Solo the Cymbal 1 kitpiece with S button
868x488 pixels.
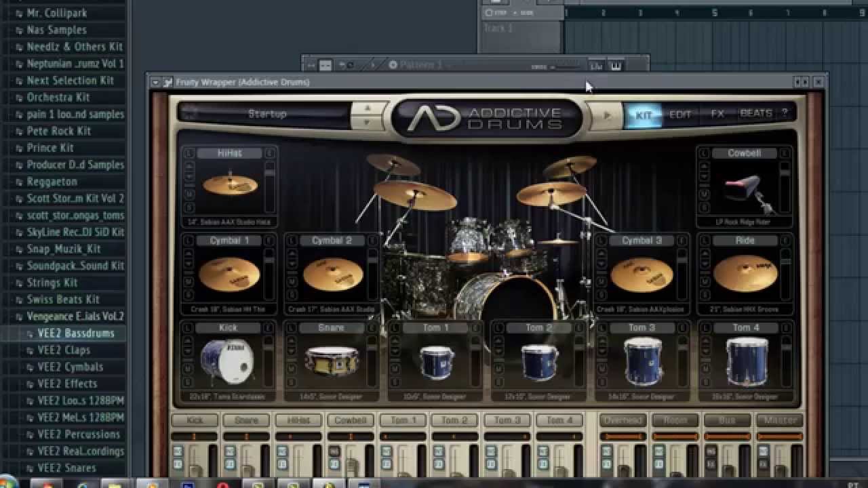(x=189, y=294)
